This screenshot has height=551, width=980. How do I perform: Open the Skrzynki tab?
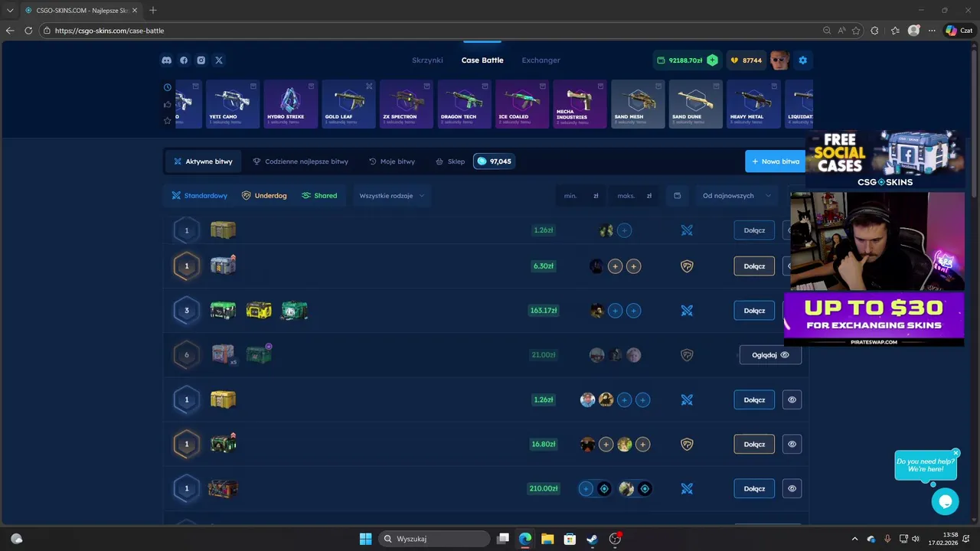tap(427, 60)
